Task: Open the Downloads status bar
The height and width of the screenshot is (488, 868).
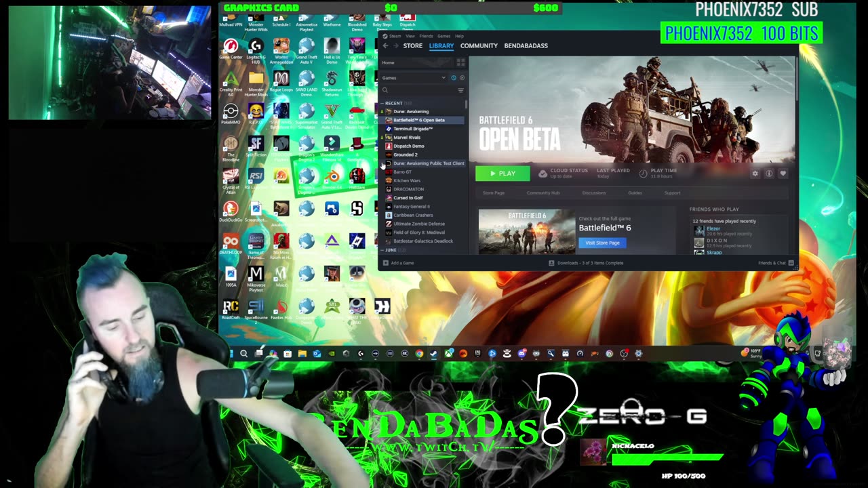Action: 586,263
